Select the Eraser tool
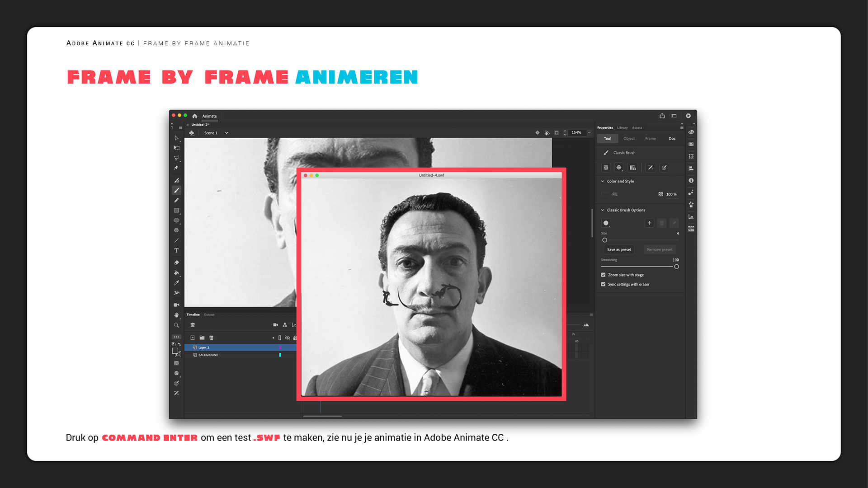Viewport: 868px width, 488px height. 176,263
